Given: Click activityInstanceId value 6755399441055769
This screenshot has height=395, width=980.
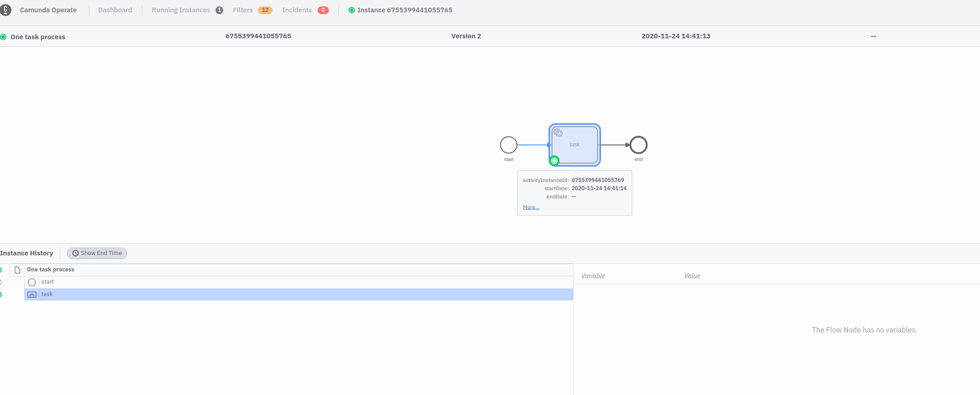Looking at the screenshot, I should click(x=598, y=180).
